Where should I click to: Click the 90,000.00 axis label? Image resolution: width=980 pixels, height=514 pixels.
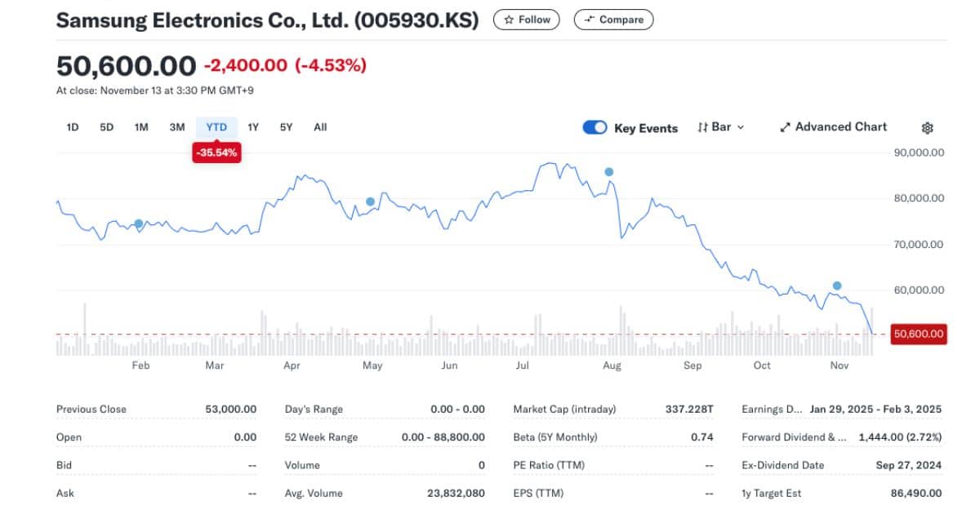coord(920,153)
